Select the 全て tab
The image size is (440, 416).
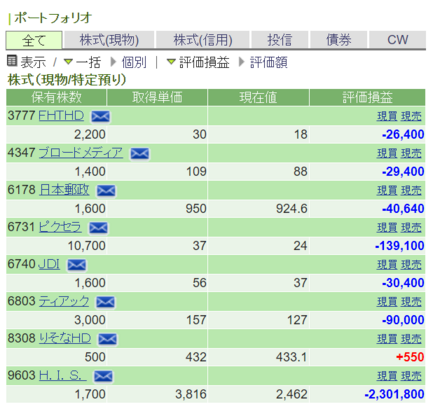34,40
